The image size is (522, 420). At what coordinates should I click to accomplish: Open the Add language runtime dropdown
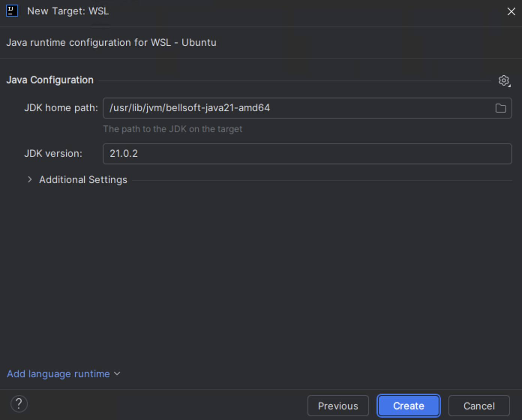point(117,373)
